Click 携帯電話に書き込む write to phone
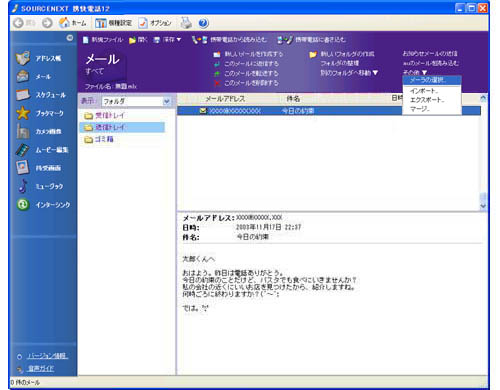 point(312,40)
